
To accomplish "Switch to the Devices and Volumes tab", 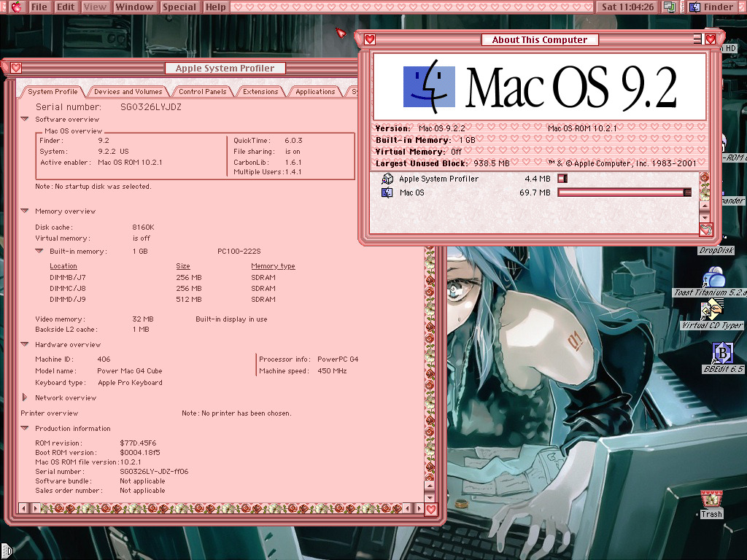I will [128, 92].
